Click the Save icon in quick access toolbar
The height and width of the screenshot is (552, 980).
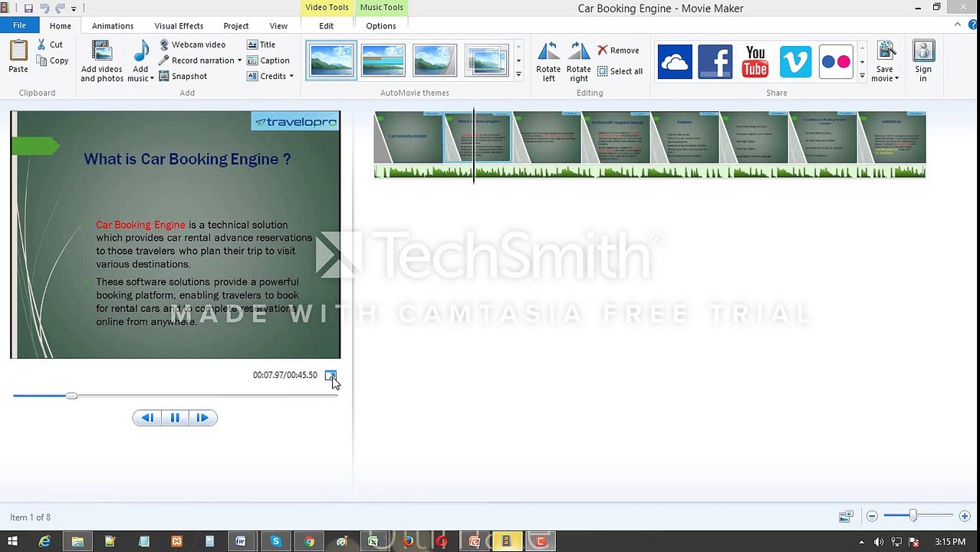click(28, 8)
